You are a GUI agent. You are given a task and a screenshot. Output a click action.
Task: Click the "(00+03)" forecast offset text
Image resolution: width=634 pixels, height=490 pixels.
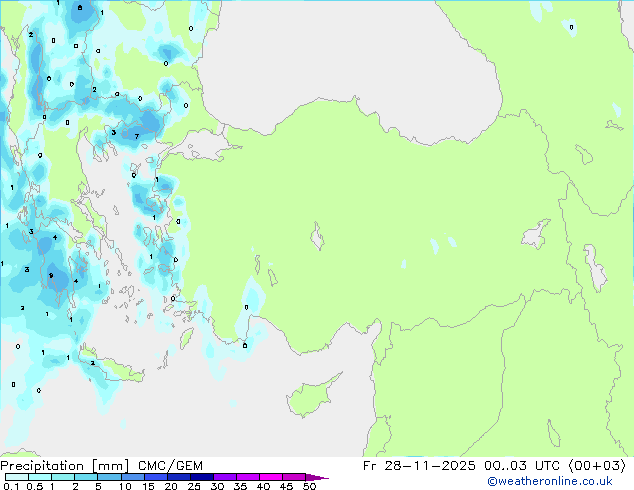(x=597, y=466)
